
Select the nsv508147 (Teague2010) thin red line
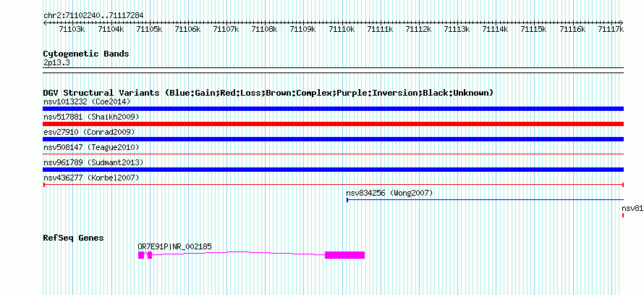click(x=333, y=154)
